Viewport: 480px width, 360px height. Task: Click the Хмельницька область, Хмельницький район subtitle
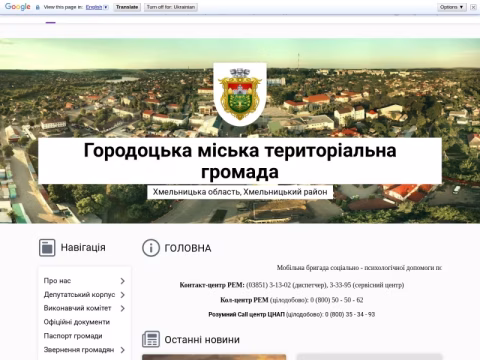click(240, 192)
